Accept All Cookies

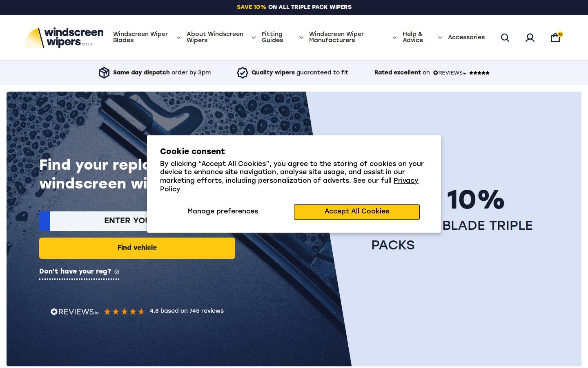pyautogui.click(x=357, y=212)
